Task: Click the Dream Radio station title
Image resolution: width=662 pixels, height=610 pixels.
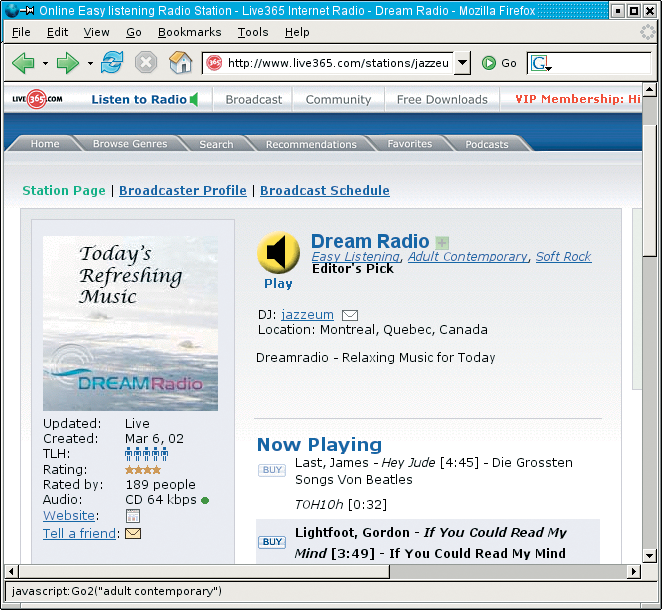Action: coord(370,241)
